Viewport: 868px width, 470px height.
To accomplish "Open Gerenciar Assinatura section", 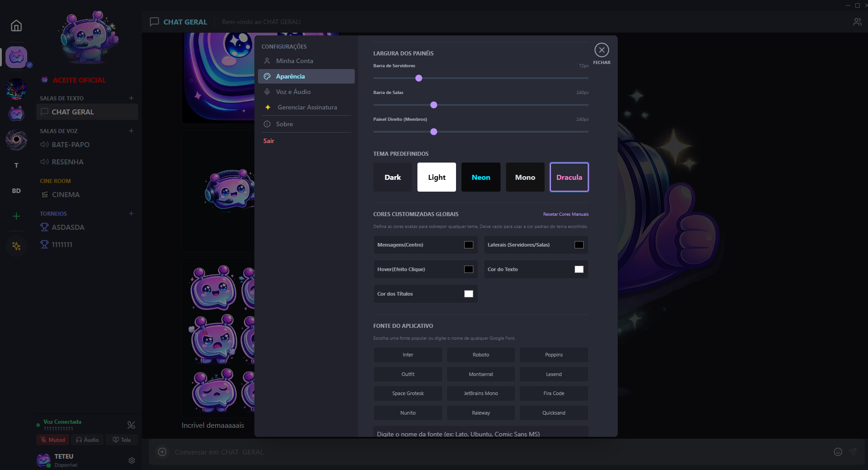I will [306, 107].
